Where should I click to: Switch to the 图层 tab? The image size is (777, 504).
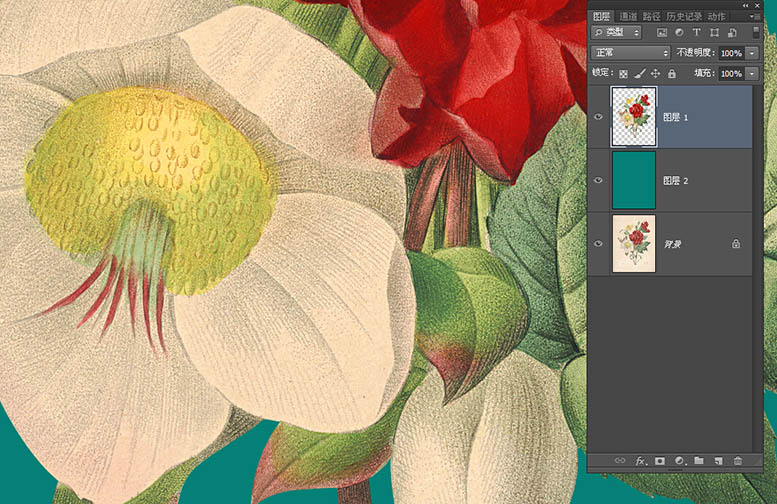(602, 16)
